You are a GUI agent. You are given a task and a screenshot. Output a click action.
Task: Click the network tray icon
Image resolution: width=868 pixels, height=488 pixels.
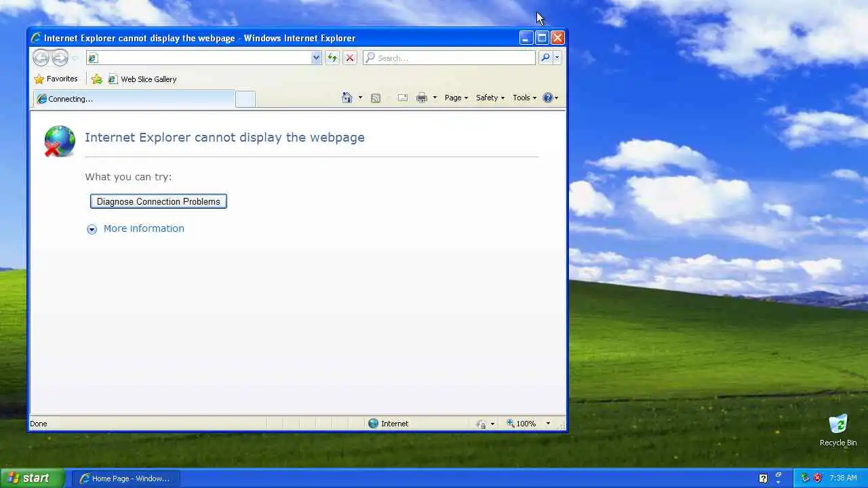805,478
